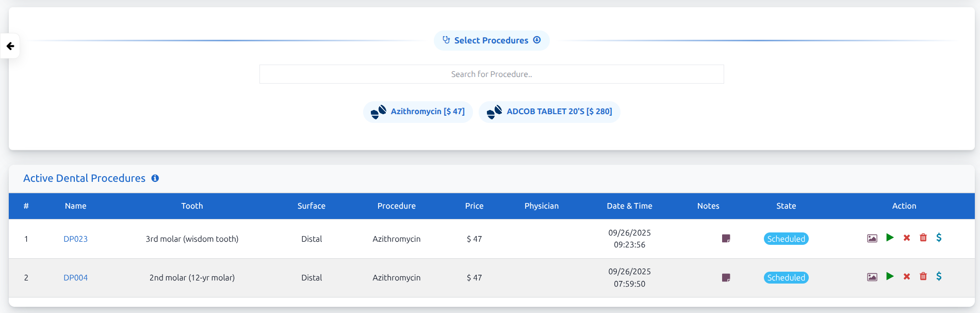The width and height of the screenshot is (980, 313).
Task: Focus the Search for Procedure field
Action: point(491,74)
